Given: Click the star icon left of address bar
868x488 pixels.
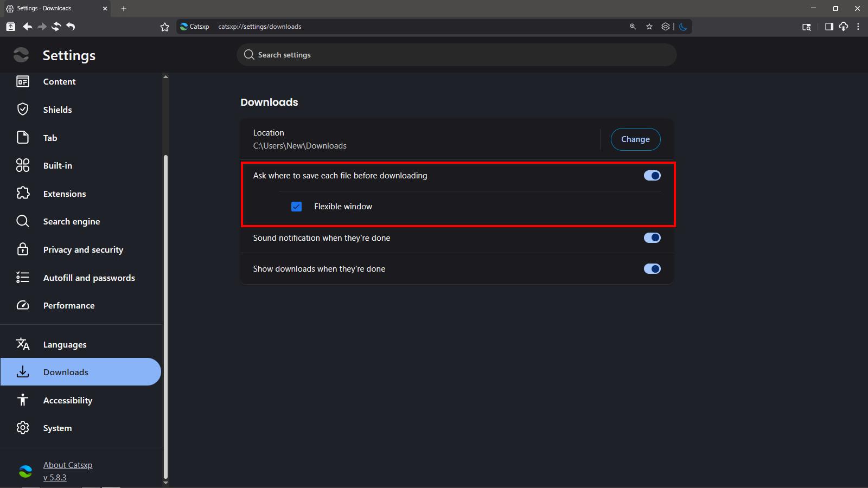Looking at the screenshot, I should [x=165, y=27].
